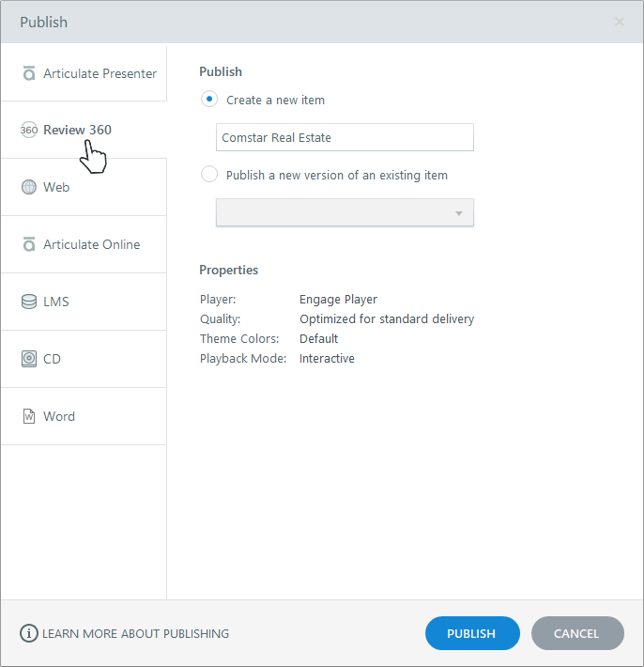Screen dimensions: 644x667
Task: Click the info icon beside Learn More
Action: pos(29,633)
